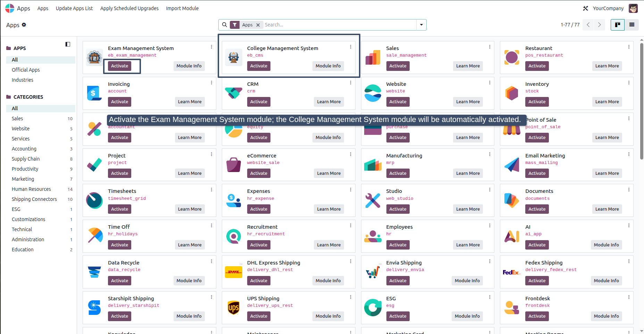Open the Exam Management System card menu

click(211, 47)
